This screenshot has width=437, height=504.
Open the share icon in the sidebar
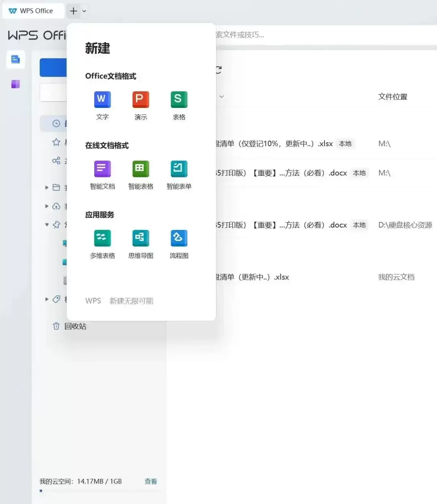56,160
